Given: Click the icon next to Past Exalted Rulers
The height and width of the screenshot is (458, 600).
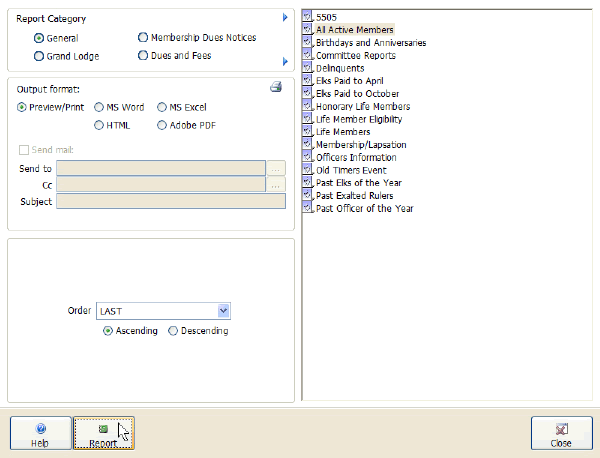Looking at the screenshot, I should click(308, 196).
